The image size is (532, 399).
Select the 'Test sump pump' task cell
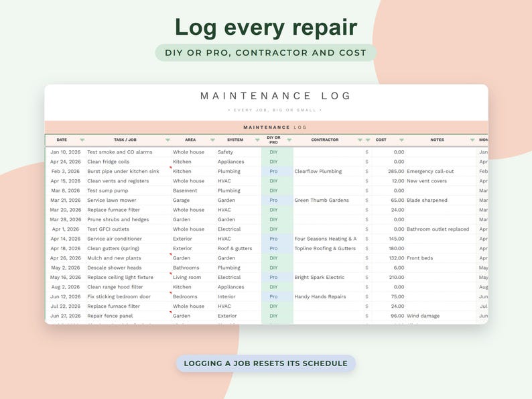128,190
